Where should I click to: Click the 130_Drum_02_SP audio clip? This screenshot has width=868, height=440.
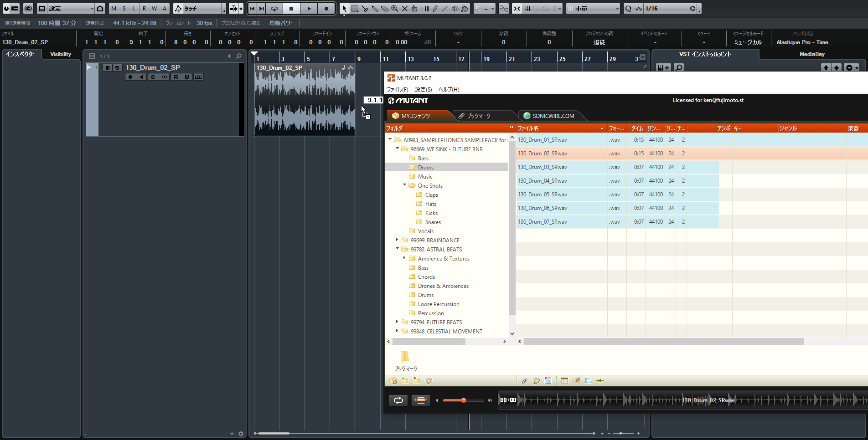(305, 99)
